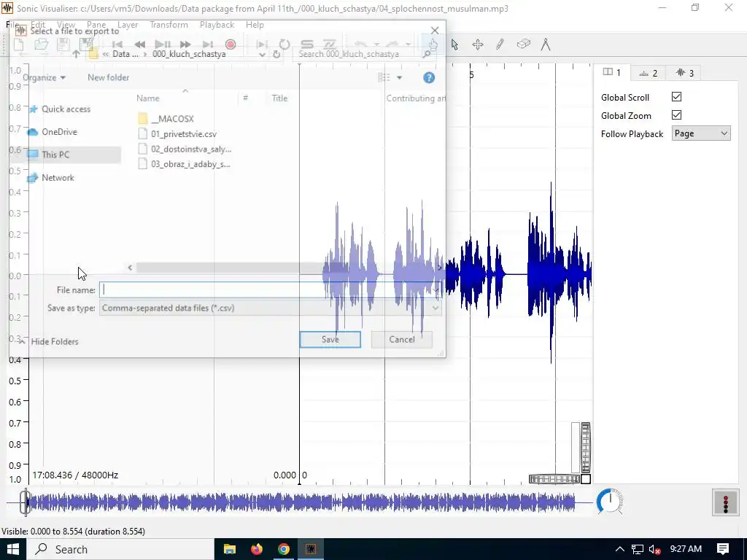Navigate to Data breadcrumb segment
747x560 pixels.
click(x=125, y=54)
